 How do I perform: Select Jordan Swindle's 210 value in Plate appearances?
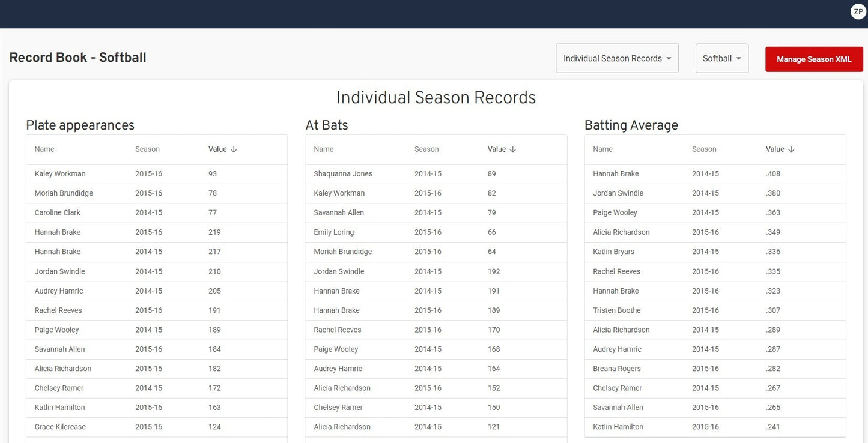coord(214,270)
